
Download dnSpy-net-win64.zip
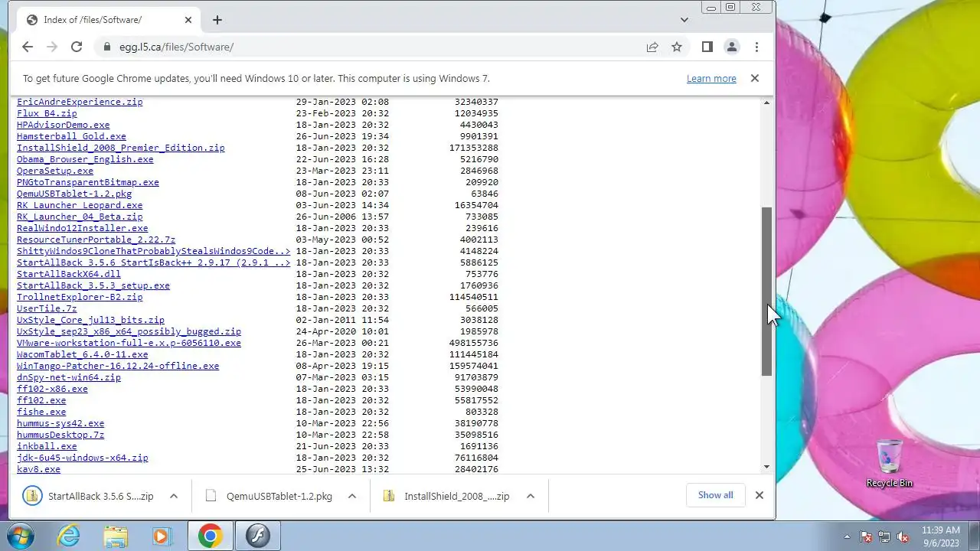click(x=69, y=377)
